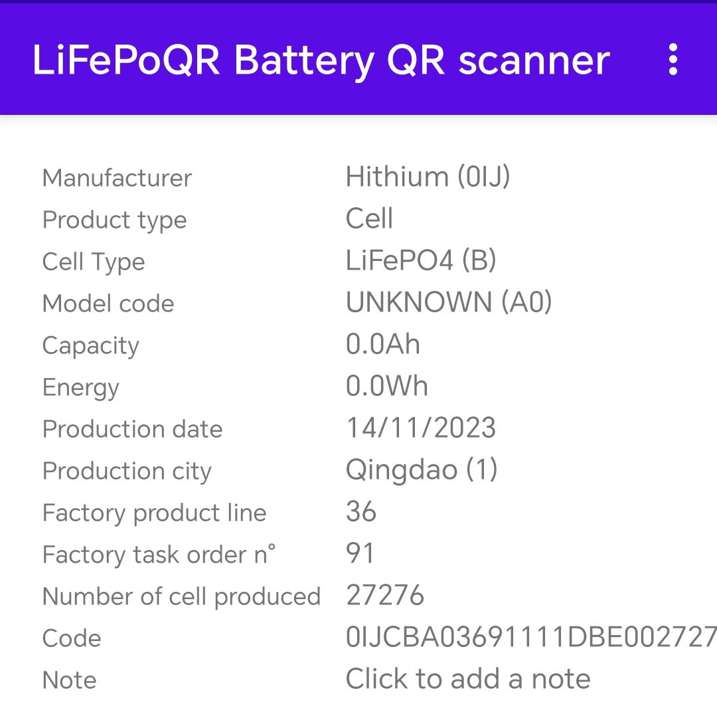Tap the Production date label
Screen dimensions: 717x728
tap(132, 429)
